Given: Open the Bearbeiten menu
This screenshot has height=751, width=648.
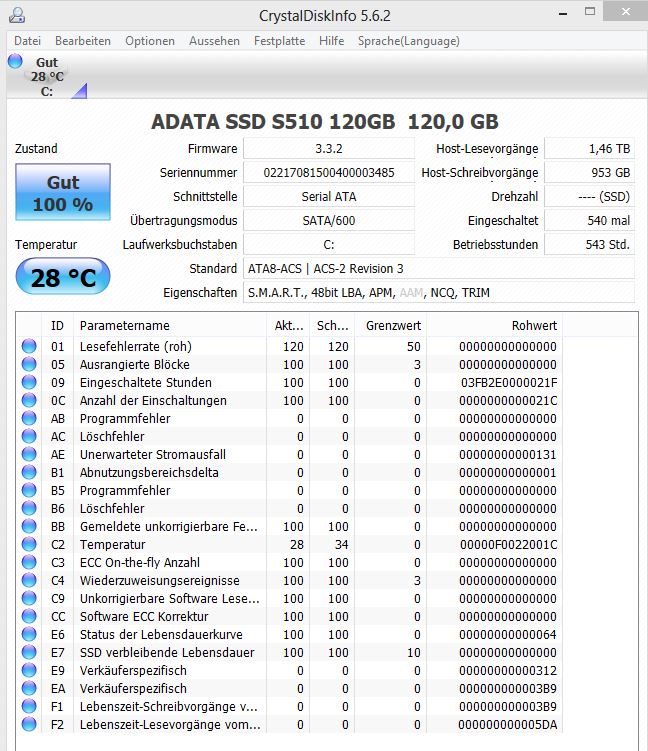Looking at the screenshot, I should (x=83, y=41).
